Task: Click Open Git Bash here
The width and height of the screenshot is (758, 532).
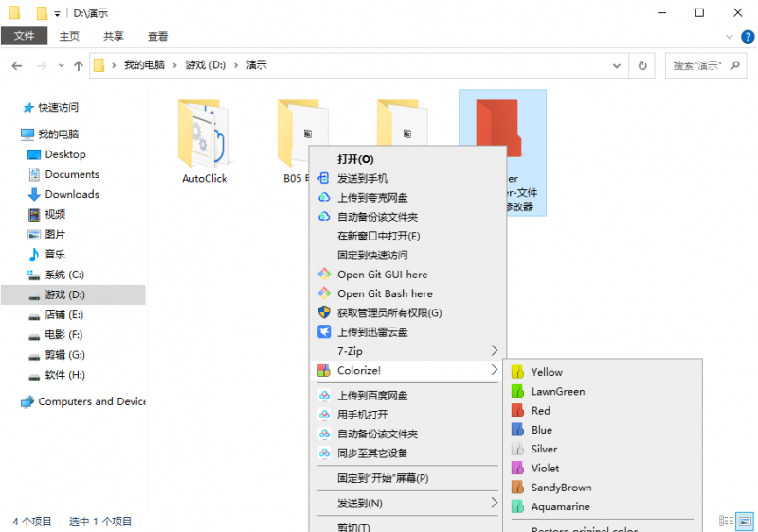Action: [407, 293]
